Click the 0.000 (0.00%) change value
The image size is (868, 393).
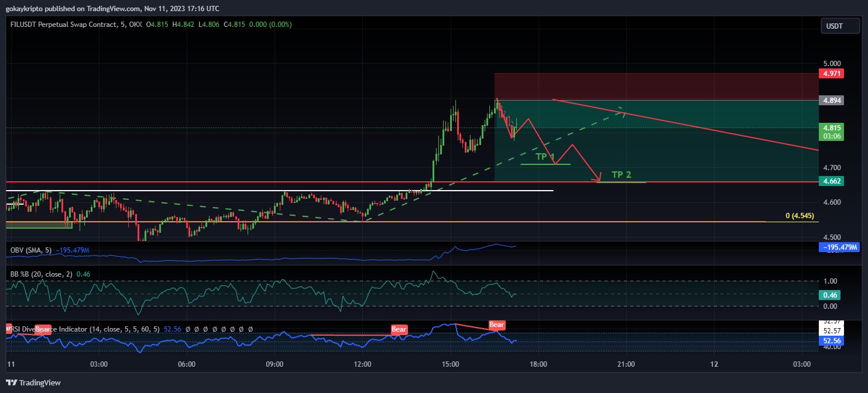270,25
